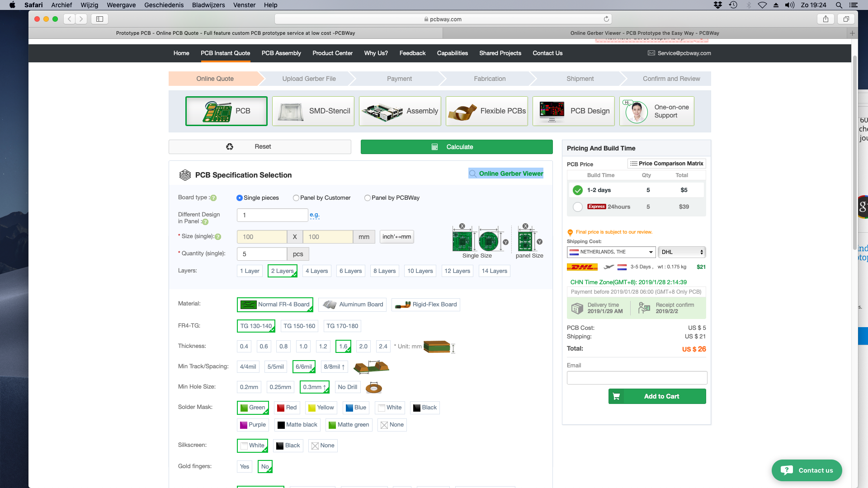Toggle the Safari sidebar button
This screenshot has width=868, height=488.
pos(100,19)
